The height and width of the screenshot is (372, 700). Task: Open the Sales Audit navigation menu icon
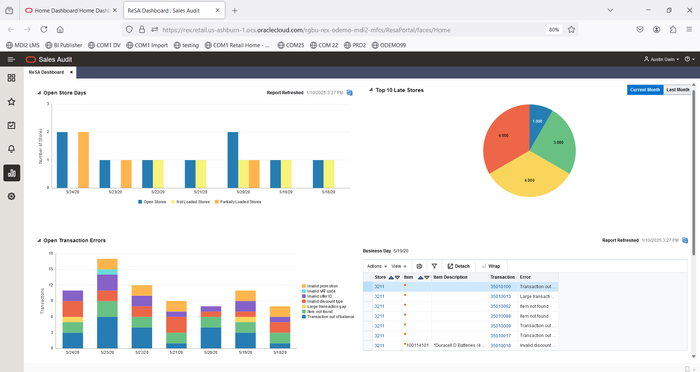click(11, 59)
